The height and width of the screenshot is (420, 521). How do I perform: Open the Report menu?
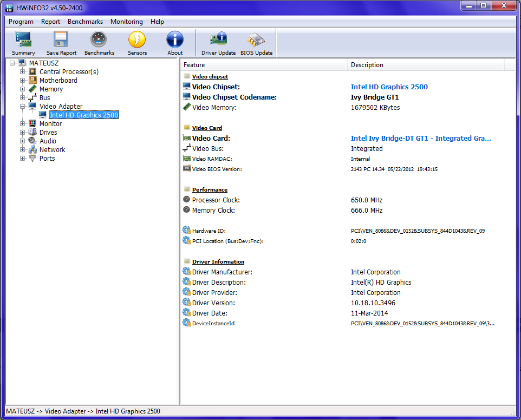(x=50, y=22)
